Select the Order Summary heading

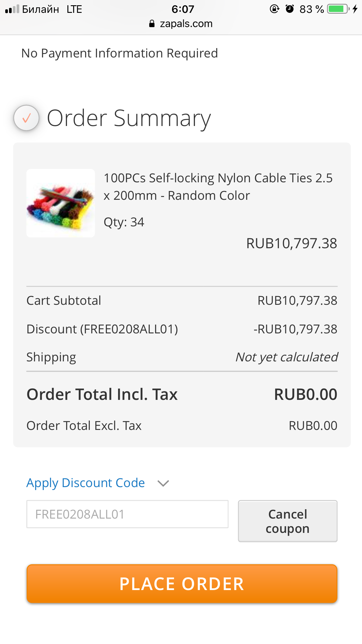129,118
